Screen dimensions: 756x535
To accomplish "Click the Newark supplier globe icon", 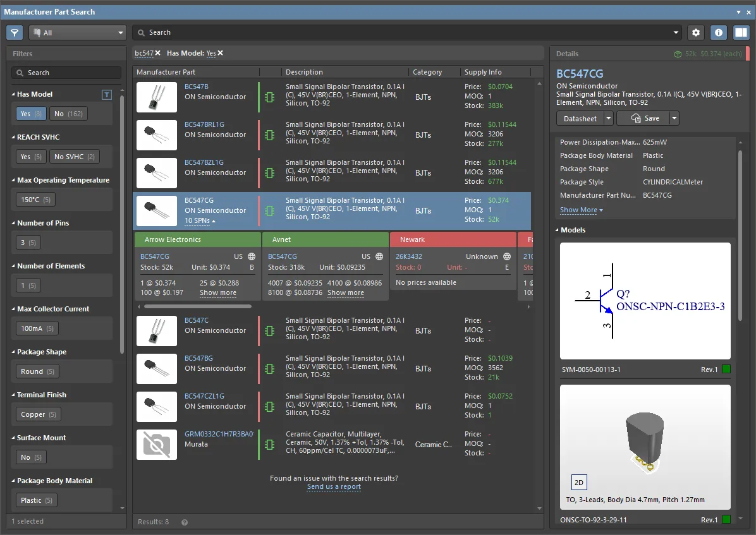I will 507,256.
